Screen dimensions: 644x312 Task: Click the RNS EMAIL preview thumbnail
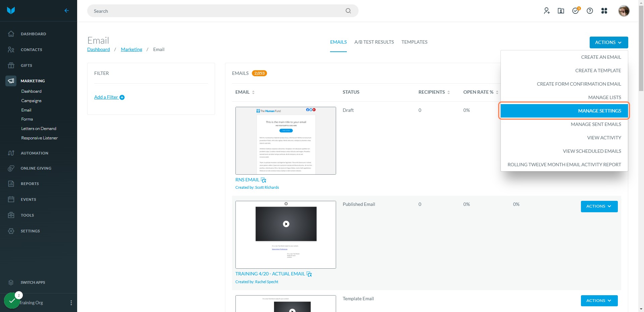286,141
